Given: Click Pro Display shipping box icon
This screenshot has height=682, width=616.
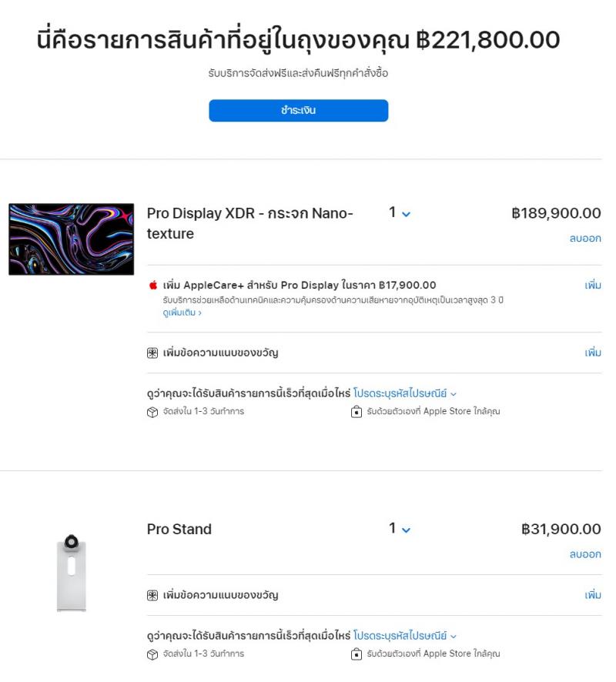Looking at the screenshot, I should (x=152, y=412).
